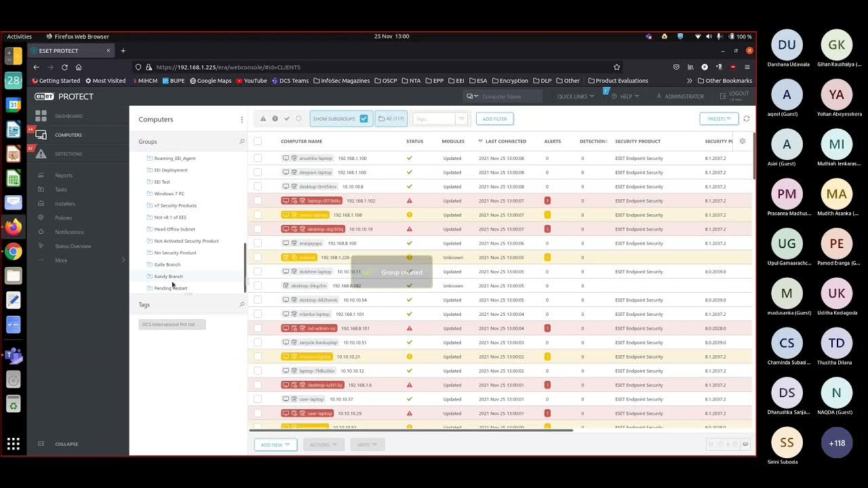
Task: Bookmark this page with star icon
Action: (x=616, y=67)
